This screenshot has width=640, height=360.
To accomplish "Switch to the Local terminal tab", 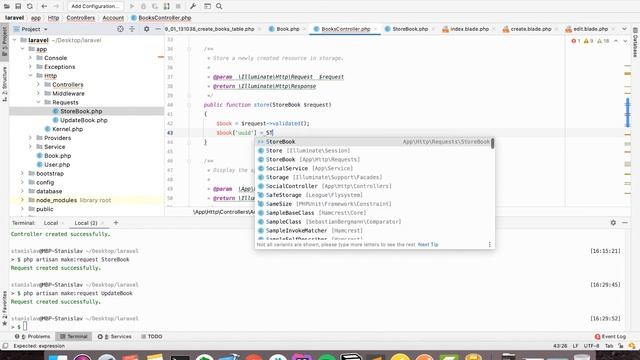I will click(51, 223).
